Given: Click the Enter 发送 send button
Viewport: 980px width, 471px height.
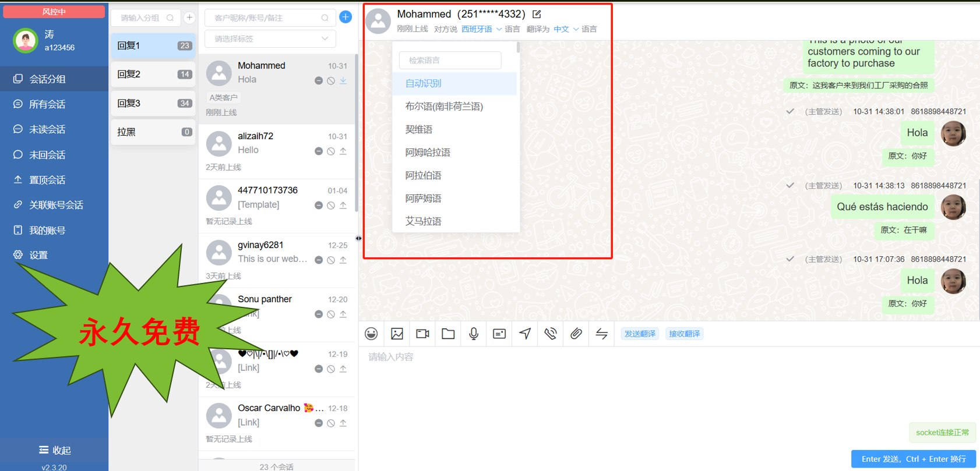Looking at the screenshot, I should (x=914, y=459).
